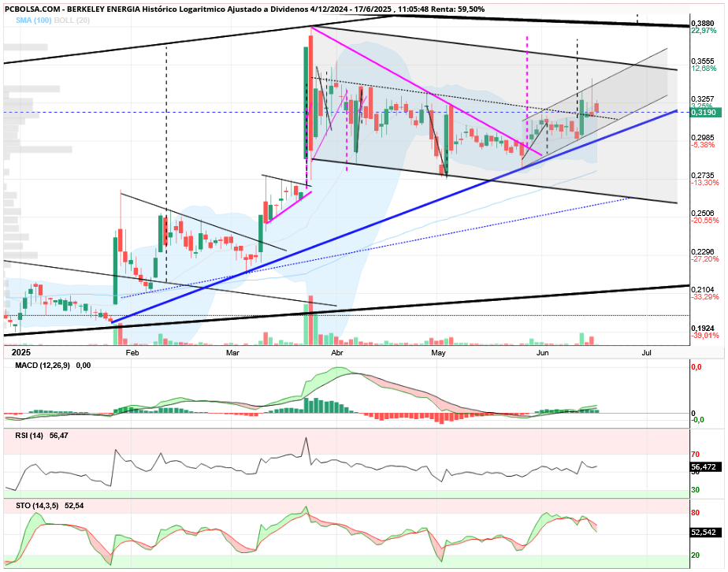Click the 0,2735 price axis label

(703, 176)
